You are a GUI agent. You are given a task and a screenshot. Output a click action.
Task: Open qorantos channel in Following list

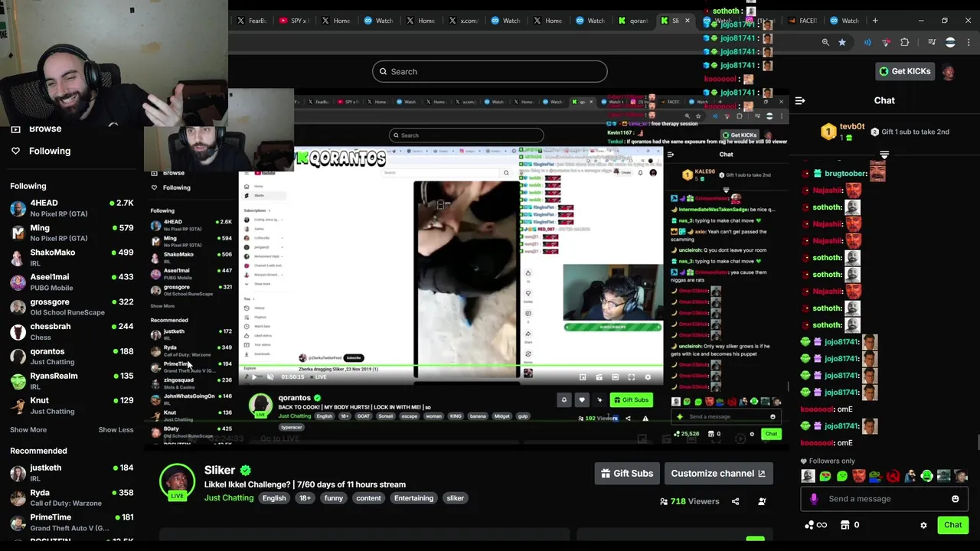(x=71, y=356)
